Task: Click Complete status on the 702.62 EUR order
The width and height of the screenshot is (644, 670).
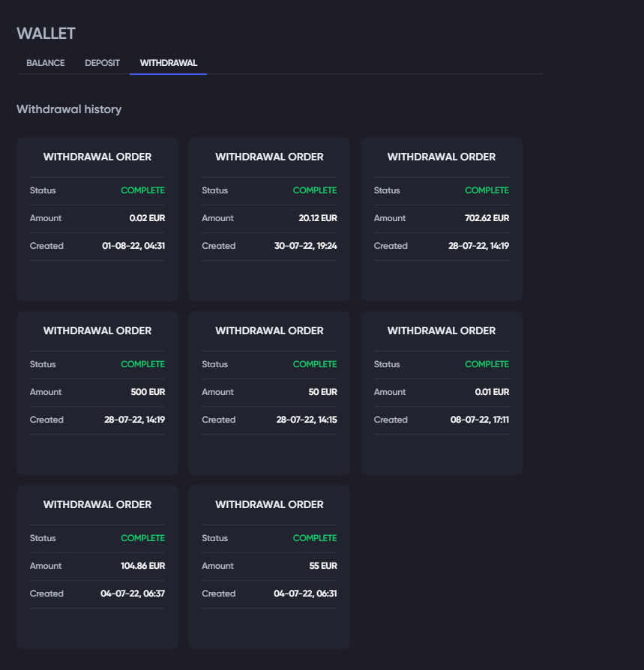Action: pyautogui.click(x=487, y=190)
